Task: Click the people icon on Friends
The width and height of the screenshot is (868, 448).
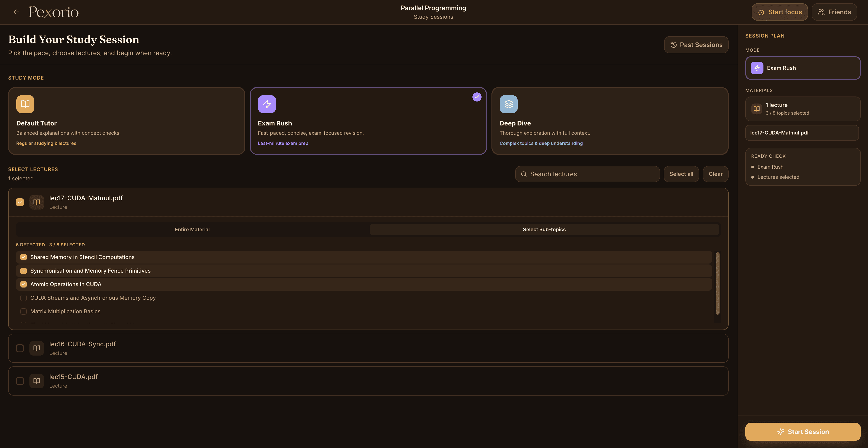Action: (x=821, y=12)
